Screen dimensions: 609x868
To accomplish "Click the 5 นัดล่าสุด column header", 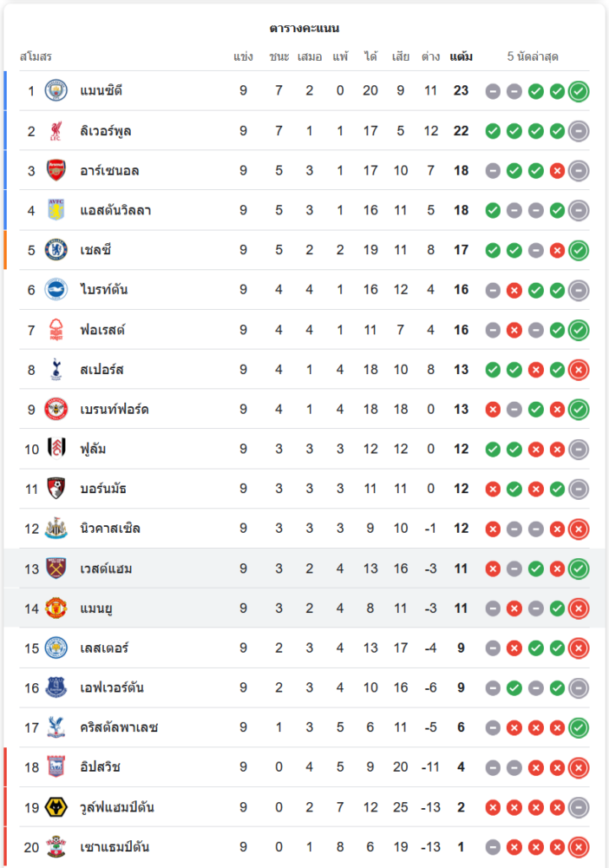I will click(533, 56).
